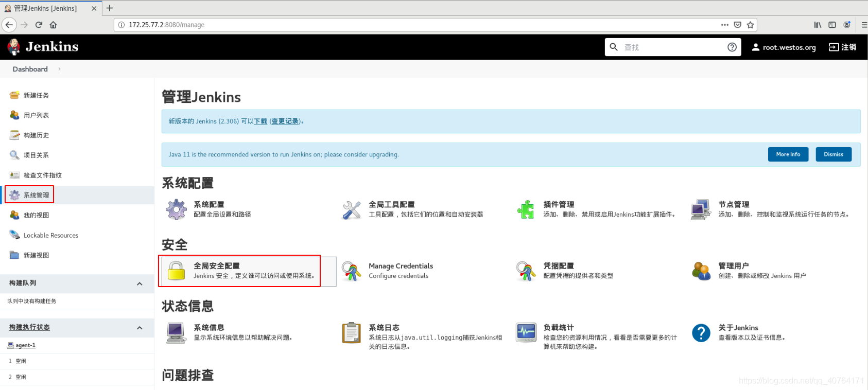Viewport: 868px width, 390px height.
Task: Open Firefox hamburger menu
Action: [864, 25]
